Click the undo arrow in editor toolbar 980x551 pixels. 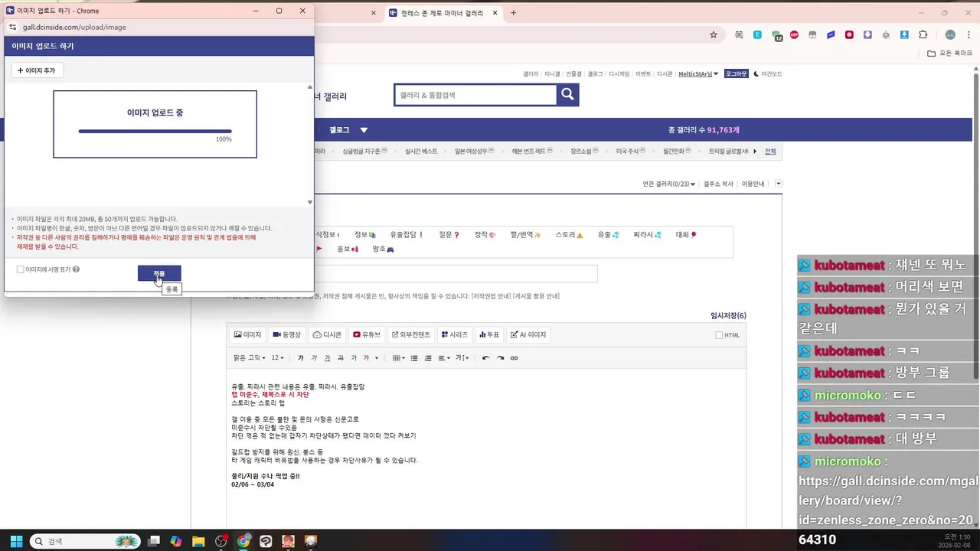485,358
